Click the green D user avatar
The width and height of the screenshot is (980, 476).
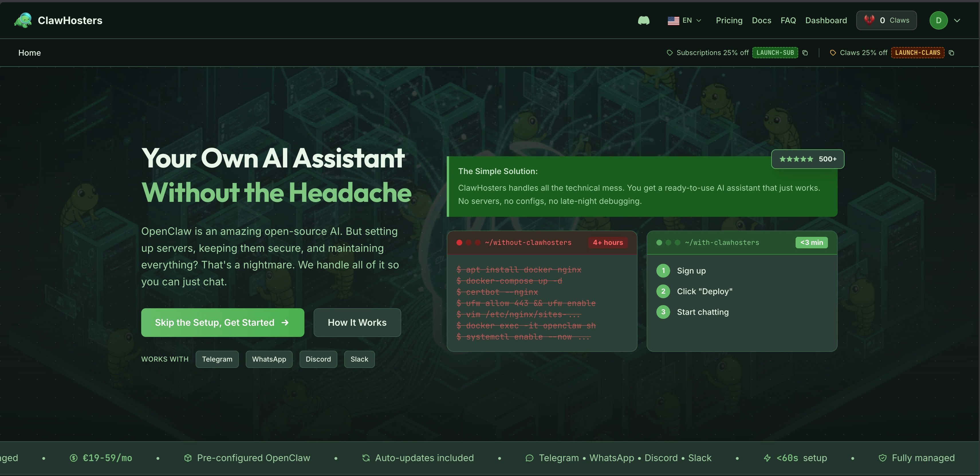938,21
